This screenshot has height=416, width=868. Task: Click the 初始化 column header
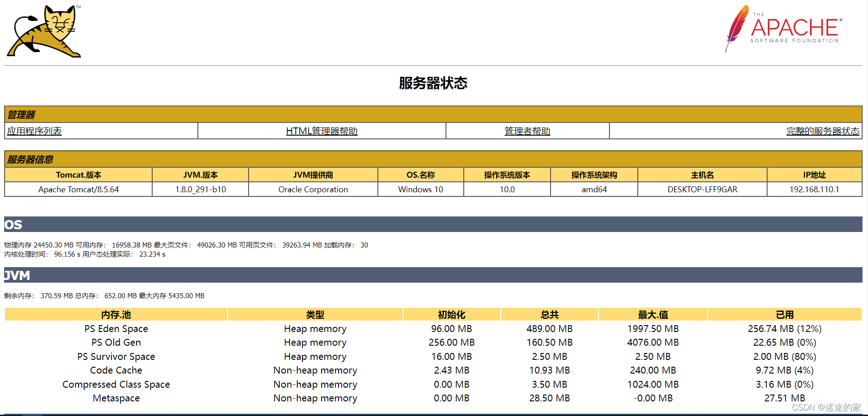point(452,315)
